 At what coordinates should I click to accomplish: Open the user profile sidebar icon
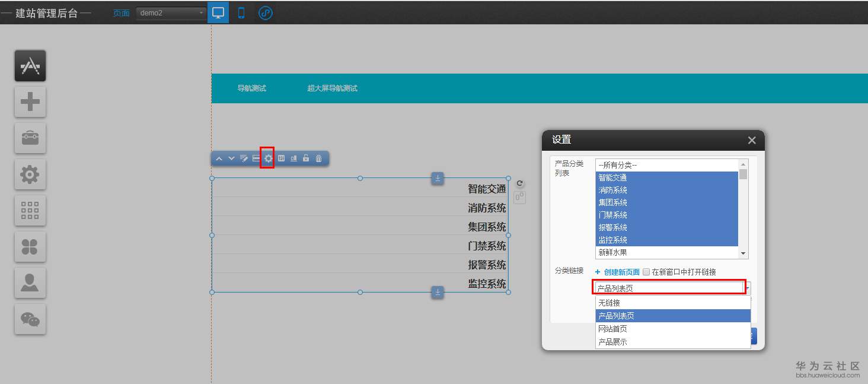[30, 283]
